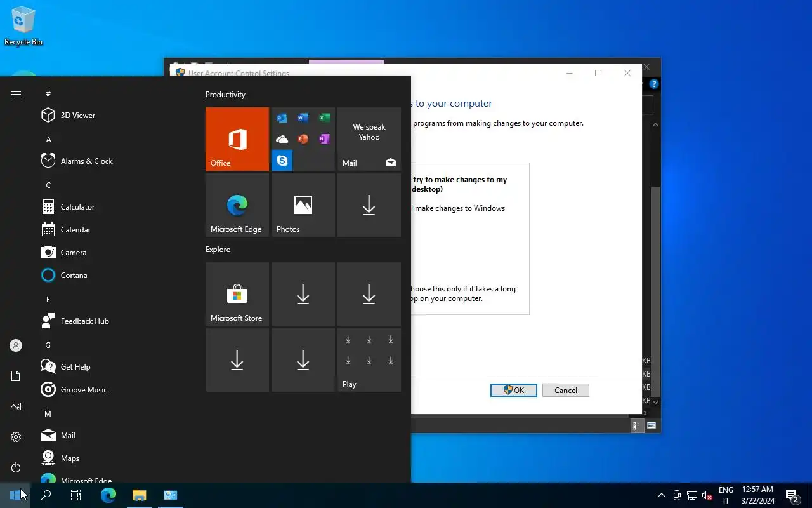Open Task View on the taskbar
Viewport: 812px width, 508px height.
(x=76, y=495)
